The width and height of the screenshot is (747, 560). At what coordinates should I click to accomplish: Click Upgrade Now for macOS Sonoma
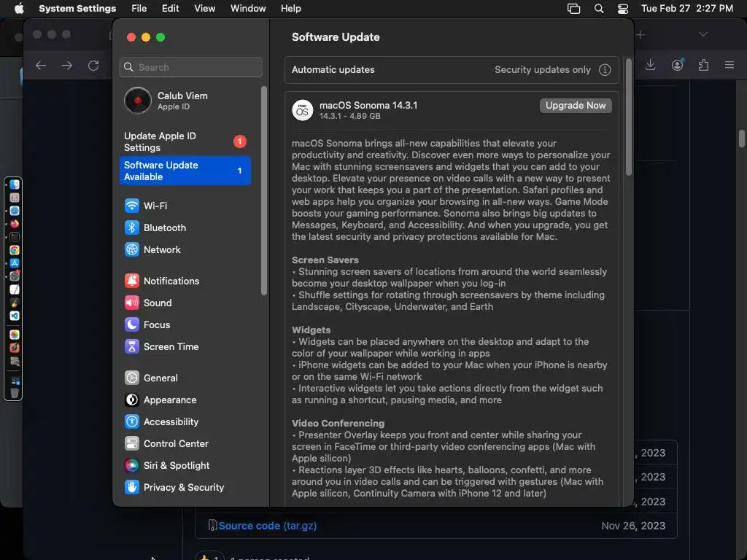(576, 106)
